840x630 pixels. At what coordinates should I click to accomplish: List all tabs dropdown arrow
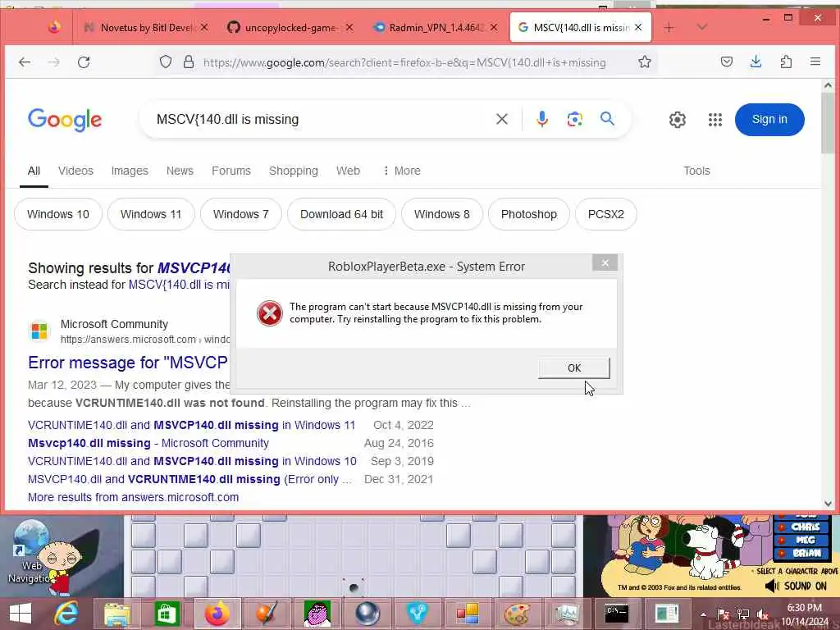(702, 27)
